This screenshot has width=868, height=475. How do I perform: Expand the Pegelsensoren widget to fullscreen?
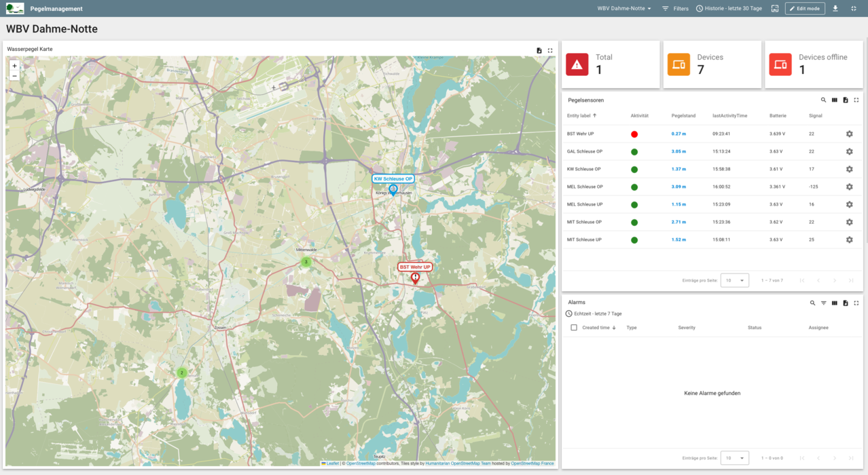[x=856, y=100]
